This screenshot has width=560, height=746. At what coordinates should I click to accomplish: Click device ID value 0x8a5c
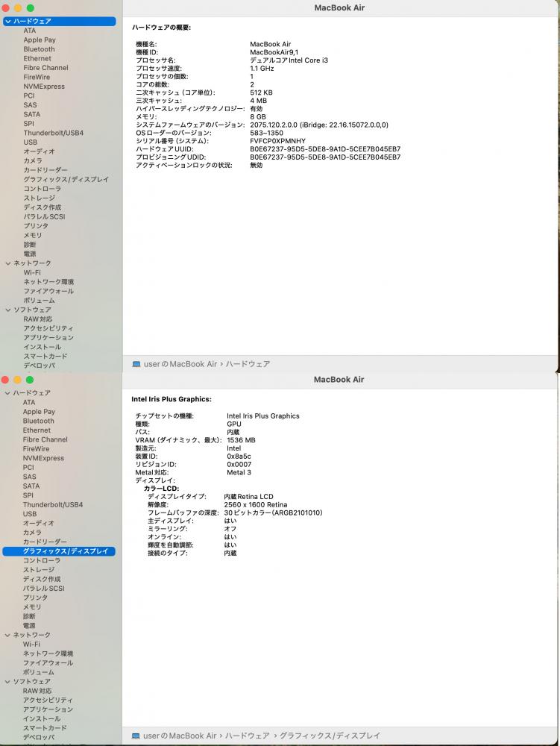coord(239,457)
